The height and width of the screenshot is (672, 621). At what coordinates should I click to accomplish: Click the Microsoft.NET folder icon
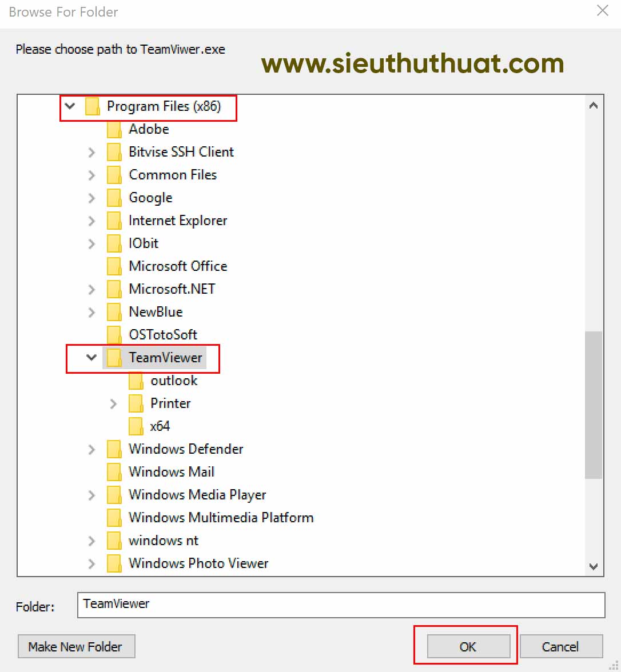click(x=114, y=289)
